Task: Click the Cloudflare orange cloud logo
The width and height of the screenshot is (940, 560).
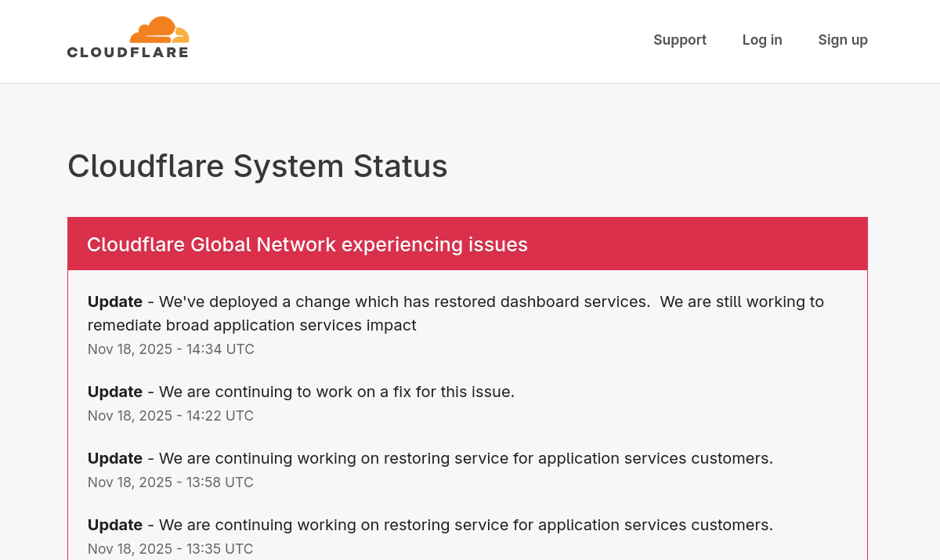Action: (x=159, y=30)
